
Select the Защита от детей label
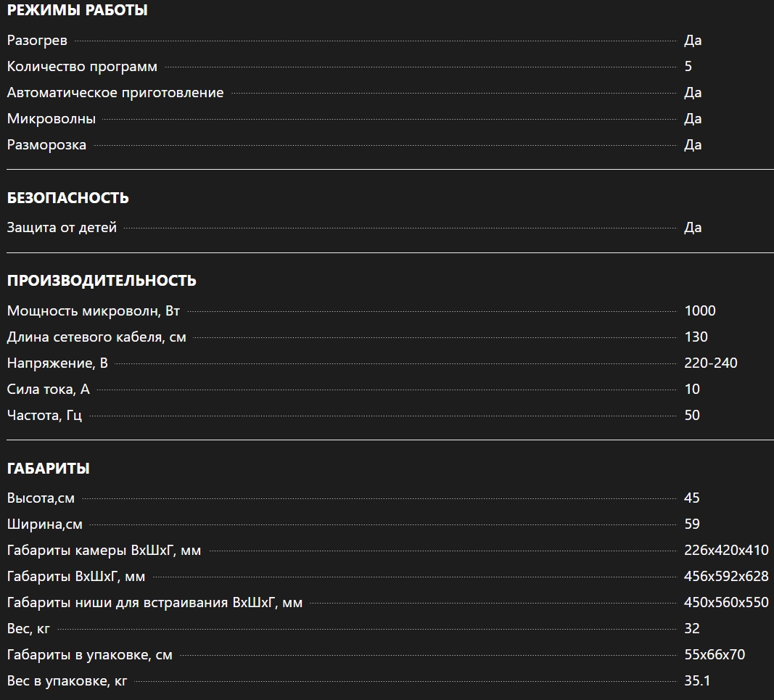[x=62, y=228]
